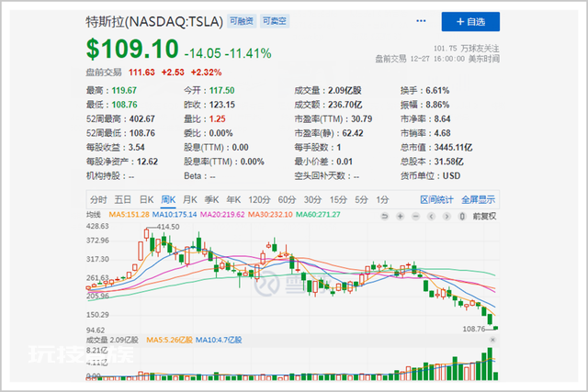Click the 最低 108.76 value

click(125, 105)
